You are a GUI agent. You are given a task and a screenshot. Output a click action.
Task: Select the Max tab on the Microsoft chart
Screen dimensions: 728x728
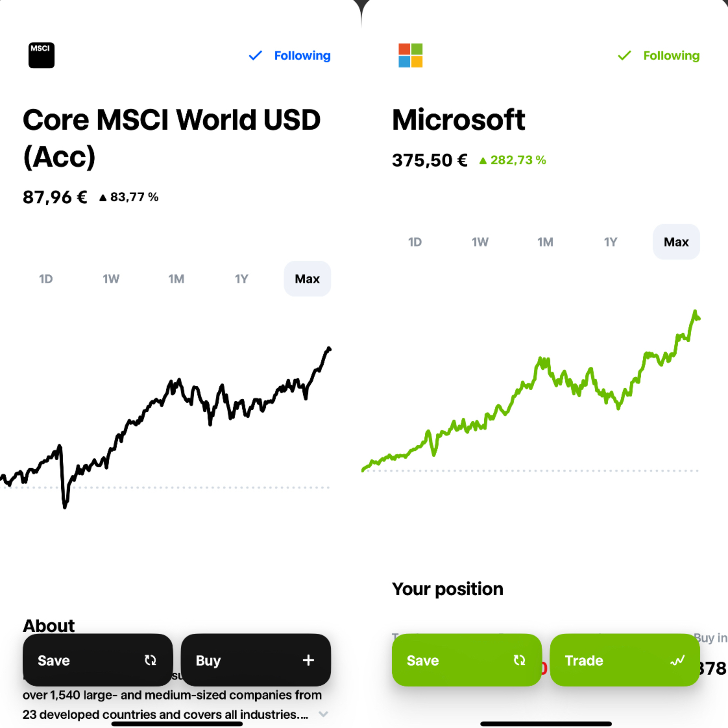(x=676, y=242)
